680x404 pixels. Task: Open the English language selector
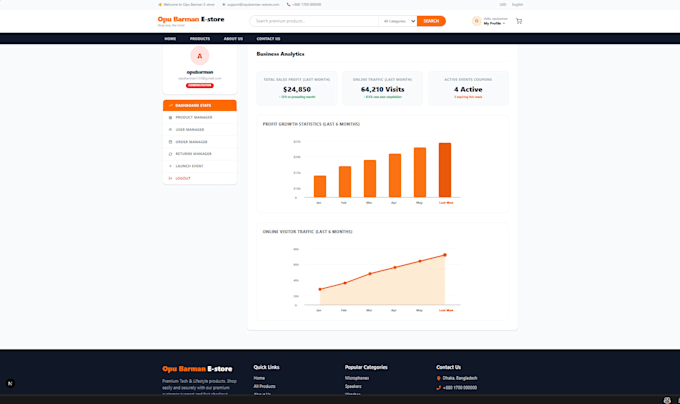[517, 4]
